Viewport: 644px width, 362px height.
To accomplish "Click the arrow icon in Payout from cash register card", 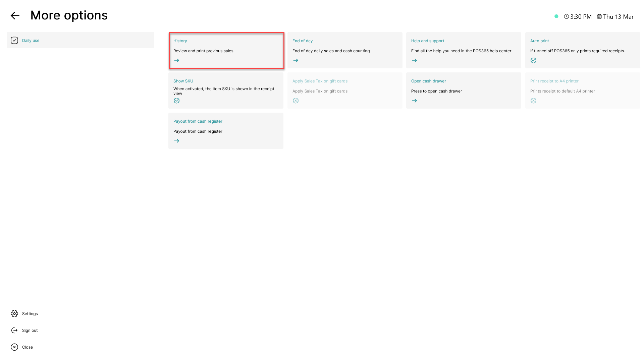I will (177, 141).
